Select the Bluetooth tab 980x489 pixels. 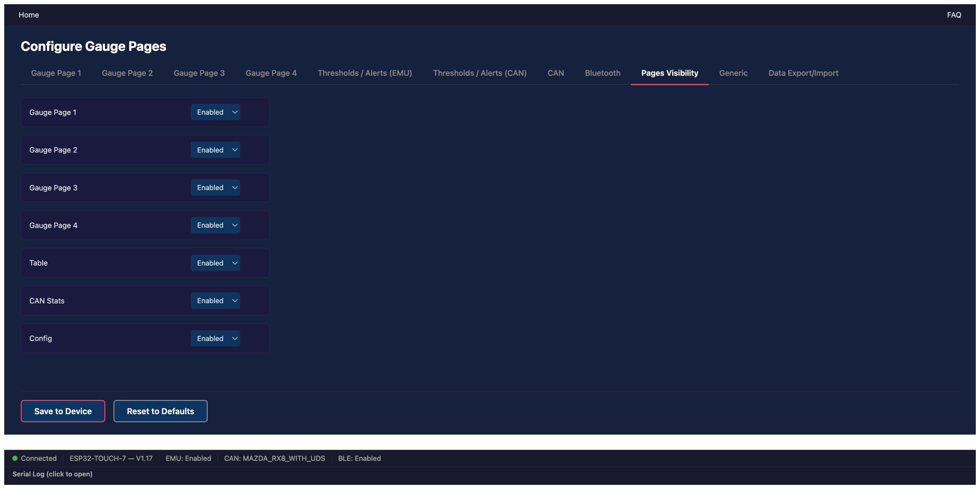602,73
